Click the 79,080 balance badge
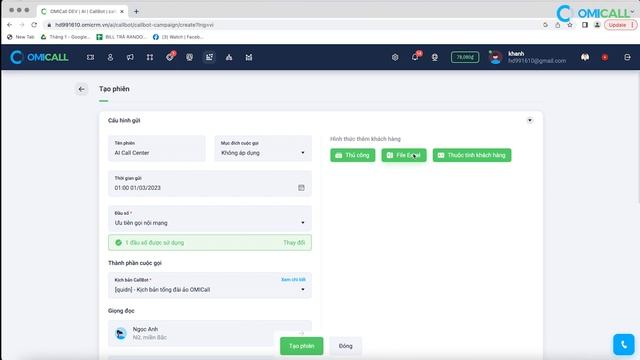Image resolution: width=640 pixels, height=360 pixels. (x=465, y=57)
